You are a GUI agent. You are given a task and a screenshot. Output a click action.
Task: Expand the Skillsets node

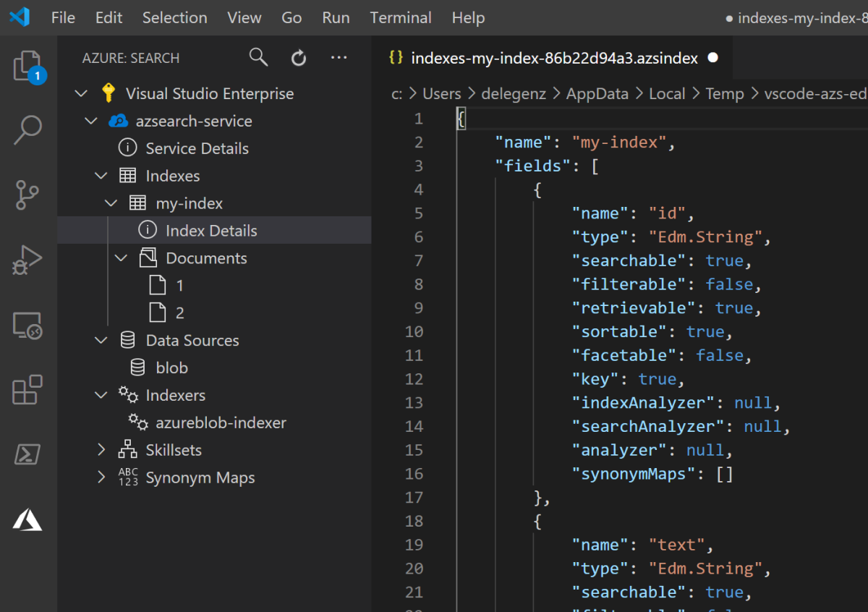(x=101, y=450)
